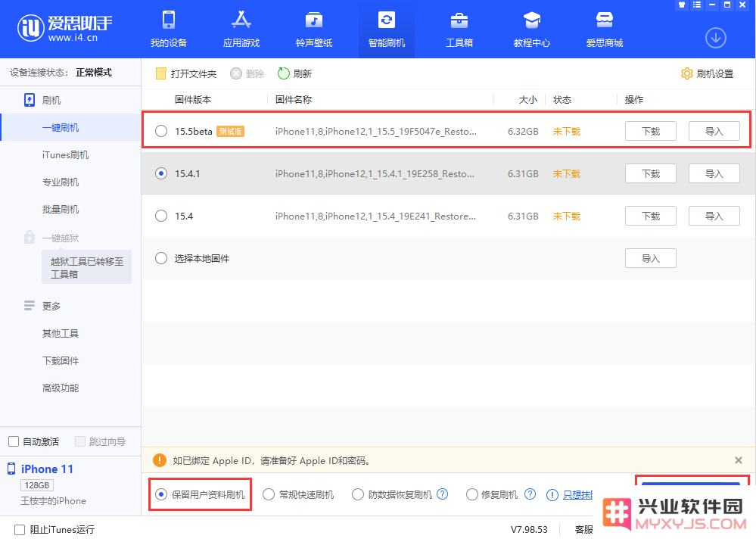Import firmware for 15.4.1 row

(714, 173)
